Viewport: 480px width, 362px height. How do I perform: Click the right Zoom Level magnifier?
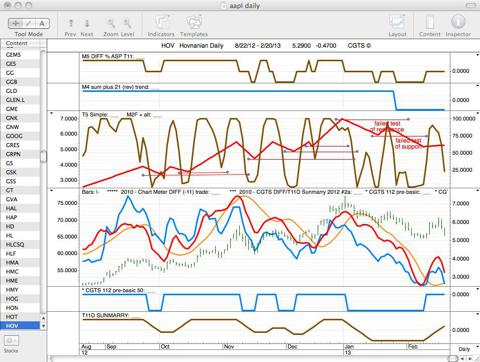pos(127,23)
